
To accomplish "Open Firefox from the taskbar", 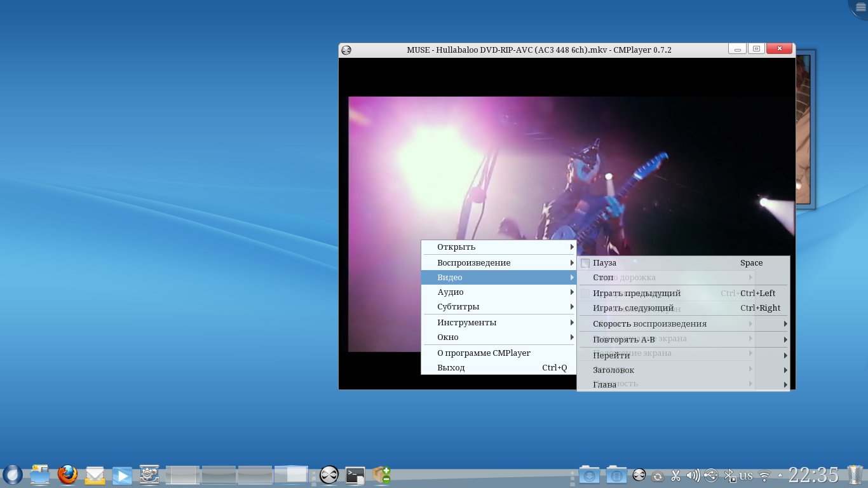I will click(67, 475).
